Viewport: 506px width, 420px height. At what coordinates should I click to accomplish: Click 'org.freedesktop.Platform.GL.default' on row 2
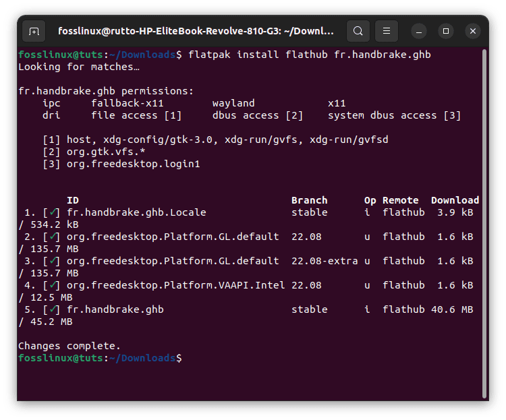point(173,237)
